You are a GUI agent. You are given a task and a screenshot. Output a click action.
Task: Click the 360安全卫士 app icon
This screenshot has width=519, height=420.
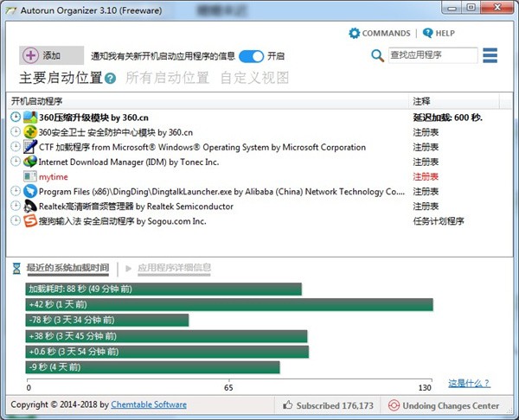tap(30, 132)
